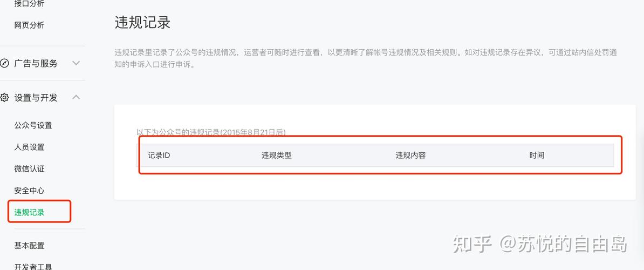Image resolution: width=644 pixels, height=270 pixels.
Task: Click the gear icon beside 设置与开发
Action: pos(4,97)
